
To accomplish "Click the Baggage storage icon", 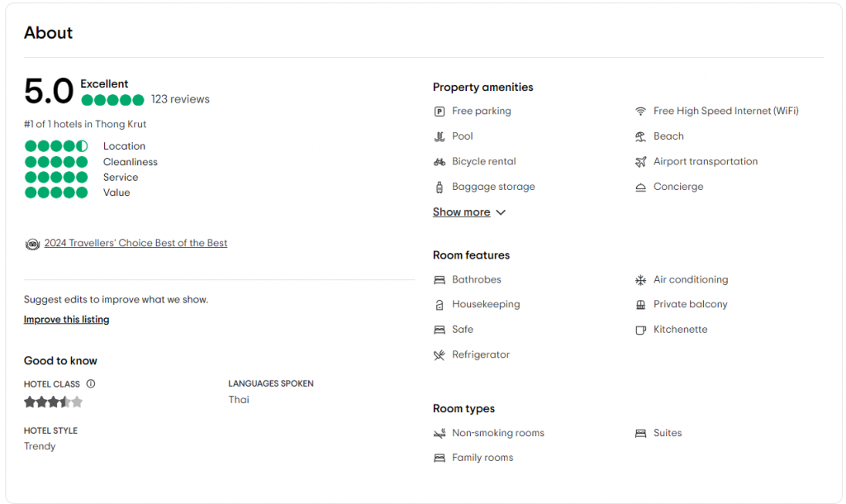I will tap(440, 188).
